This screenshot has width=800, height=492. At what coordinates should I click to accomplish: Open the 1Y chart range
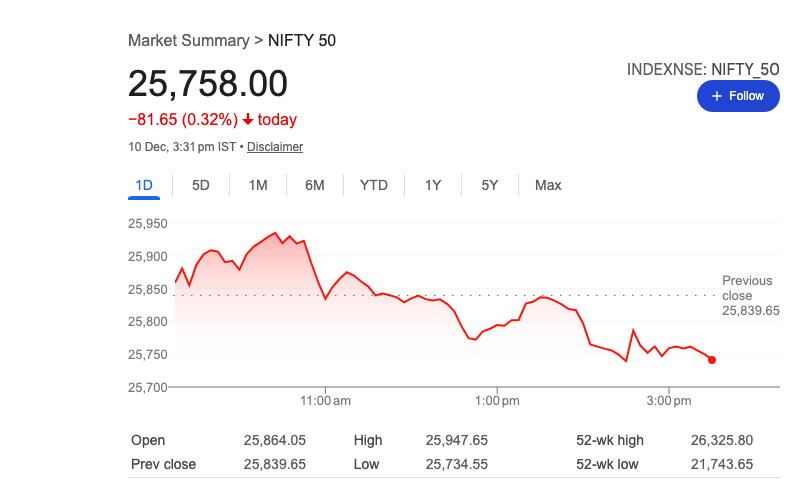[433, 185]
